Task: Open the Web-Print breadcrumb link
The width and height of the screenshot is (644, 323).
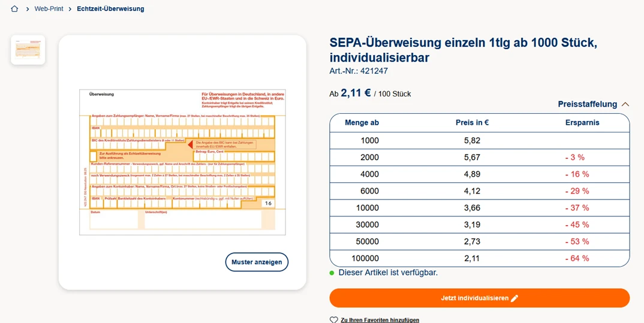Action: tap(49, 9)
